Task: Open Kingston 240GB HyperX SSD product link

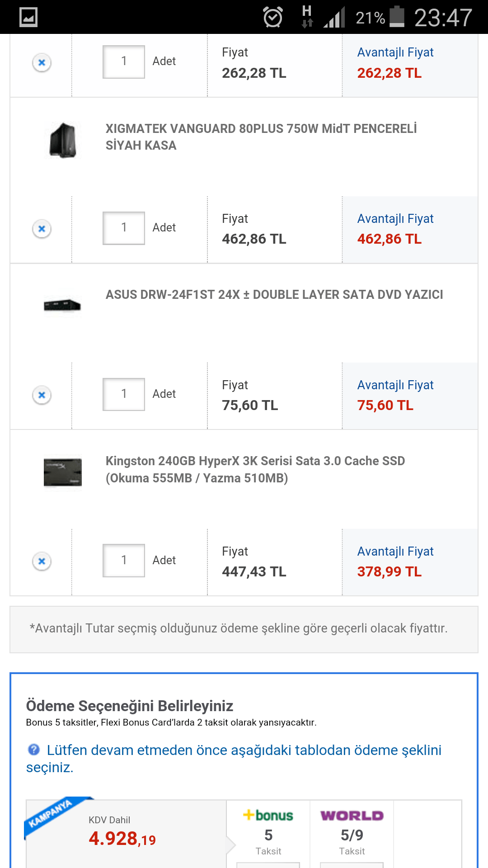Action: click(255, 469)
